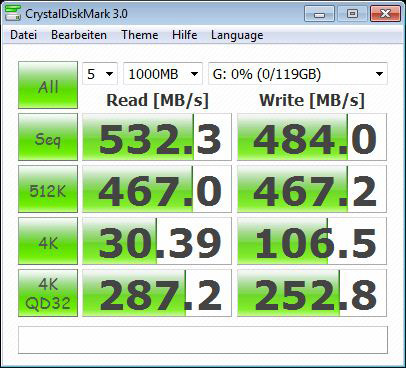
Task: Click the 4K read result 30.39
Action: (x=157, y=241)
